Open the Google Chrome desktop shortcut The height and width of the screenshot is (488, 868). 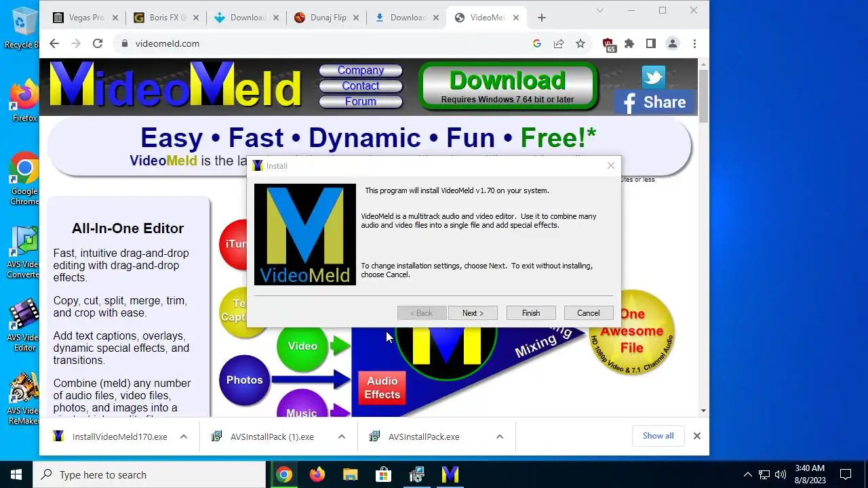point(24,178)
